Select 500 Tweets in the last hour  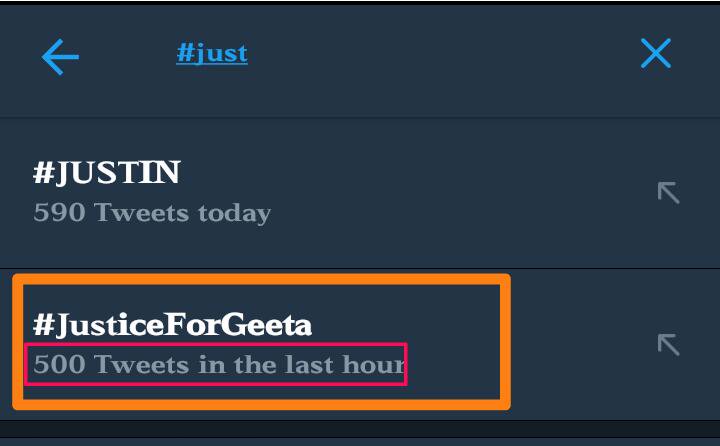pos(219,364)
